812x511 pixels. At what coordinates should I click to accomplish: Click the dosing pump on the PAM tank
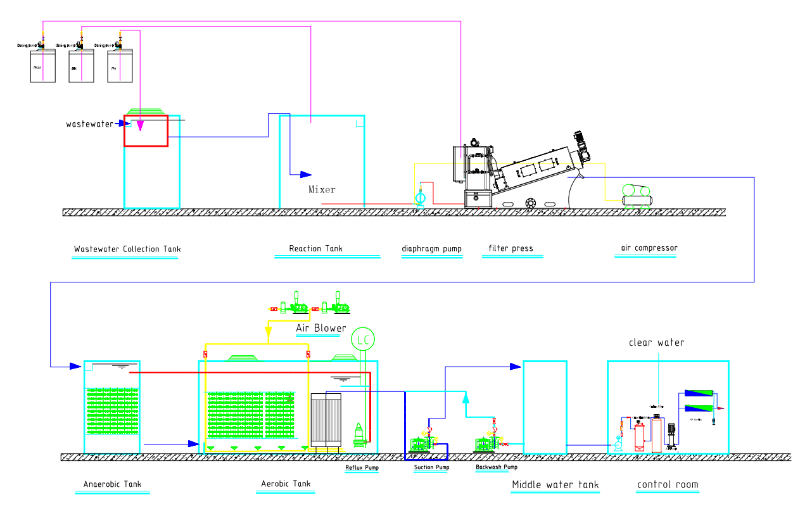point(42,44)
